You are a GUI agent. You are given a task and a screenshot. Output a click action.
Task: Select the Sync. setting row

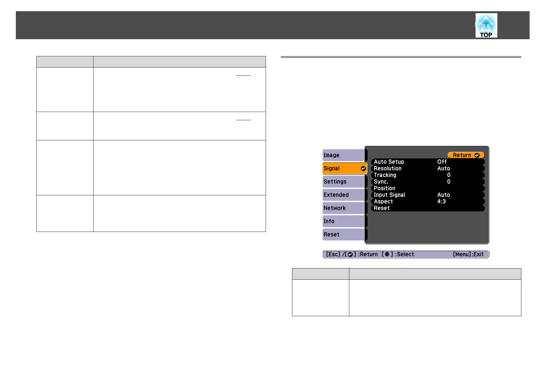[428, 182]
